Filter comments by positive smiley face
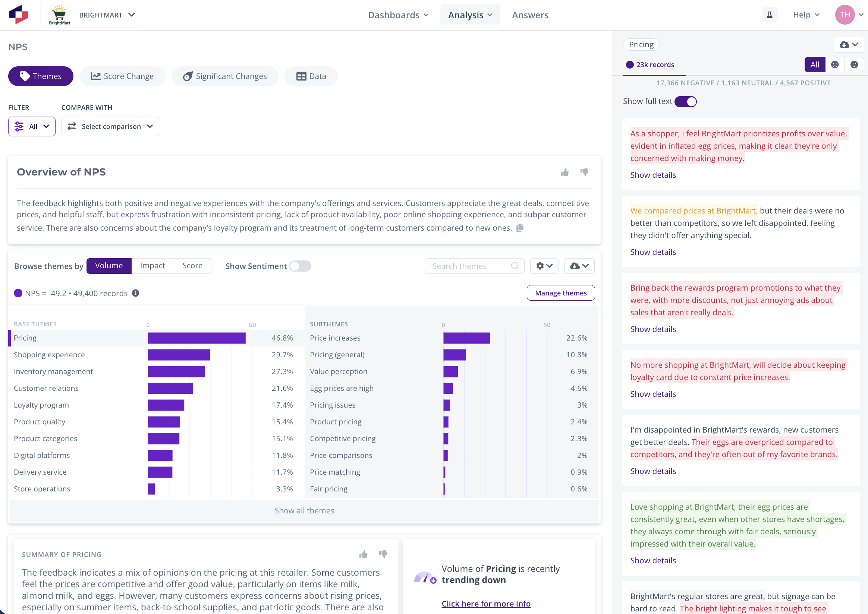 854,65
